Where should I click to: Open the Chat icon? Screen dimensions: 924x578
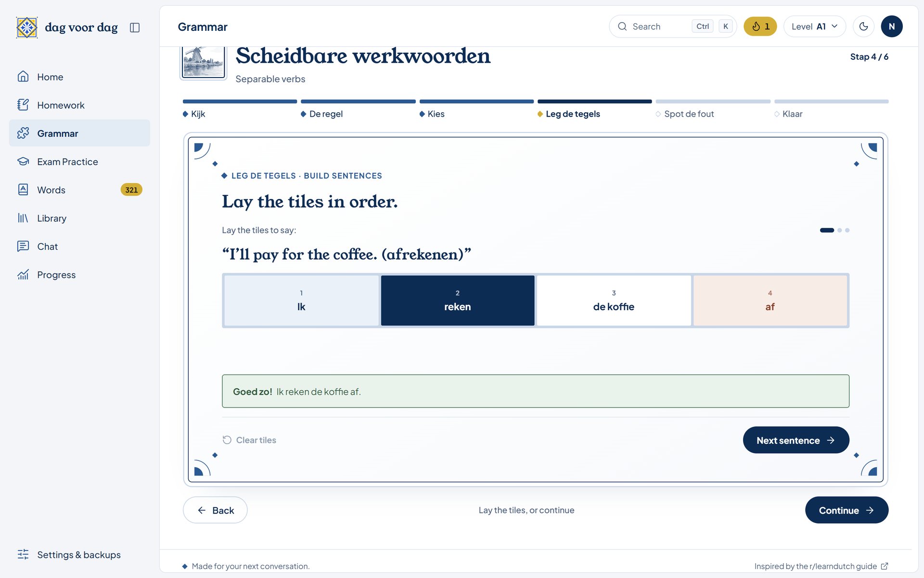point(23,246)
